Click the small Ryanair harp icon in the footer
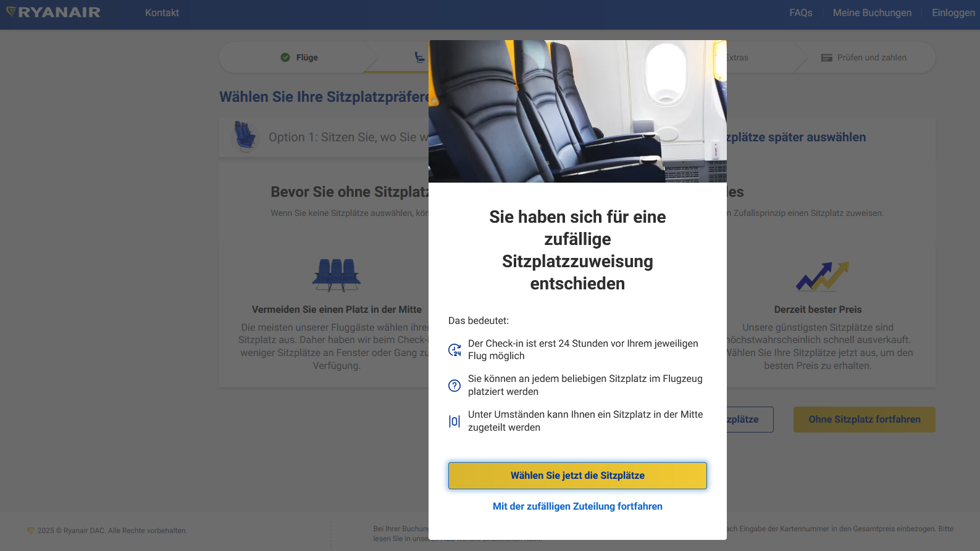 31,531
